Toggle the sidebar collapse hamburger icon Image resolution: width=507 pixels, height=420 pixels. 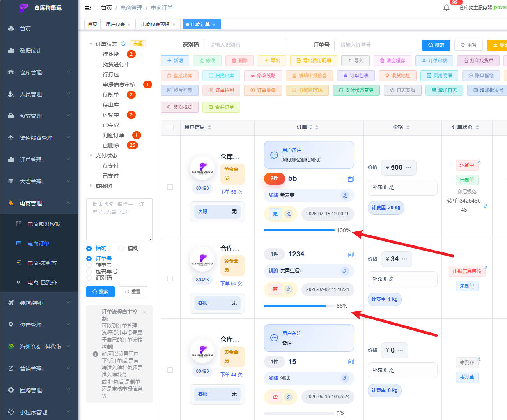(88, 7)
